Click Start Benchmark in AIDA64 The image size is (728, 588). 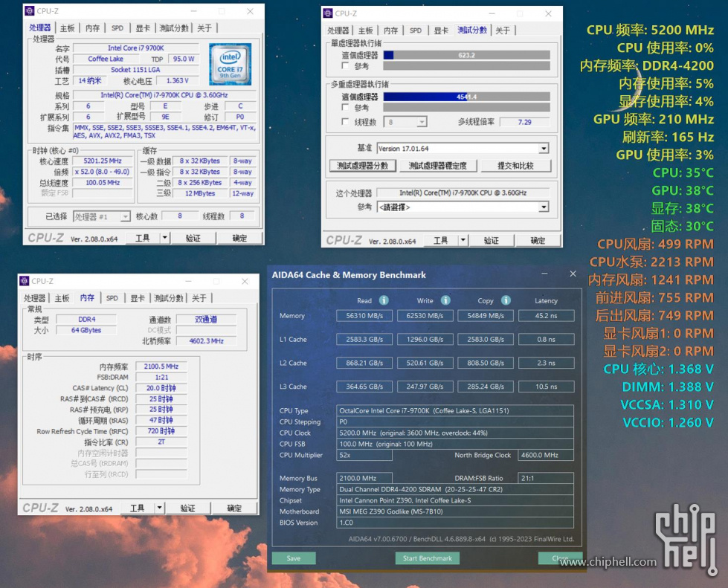[427, 558]
